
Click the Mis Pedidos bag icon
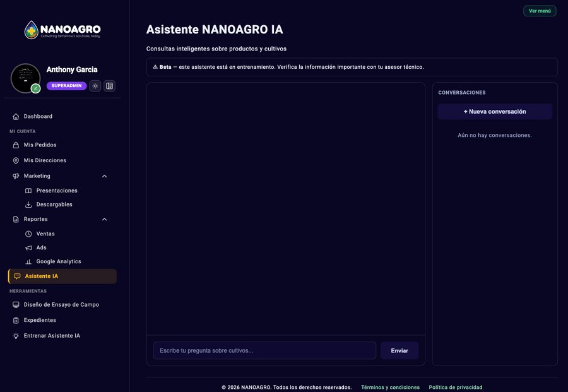pyautogui.click(x=16, y=145)
